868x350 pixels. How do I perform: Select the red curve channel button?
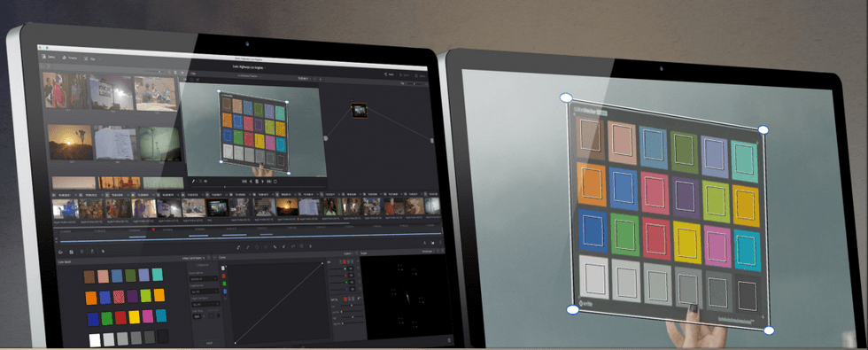(223, 276)
